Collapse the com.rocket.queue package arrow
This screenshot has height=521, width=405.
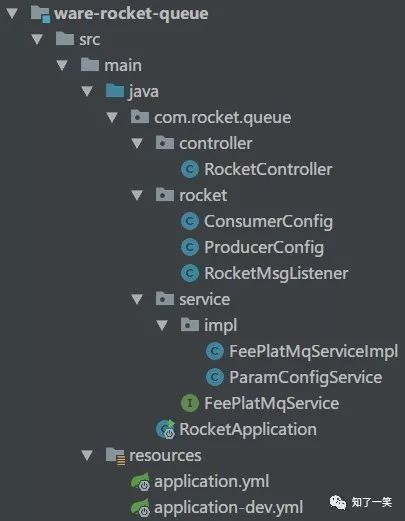click(112, 117)
